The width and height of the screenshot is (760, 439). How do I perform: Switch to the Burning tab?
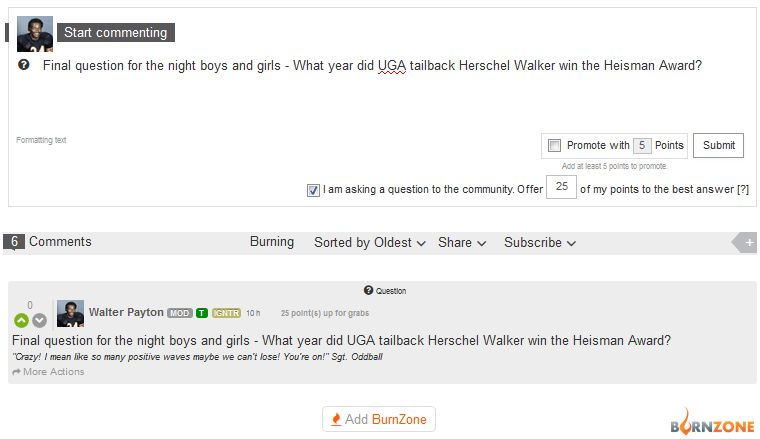click(272, 242)
